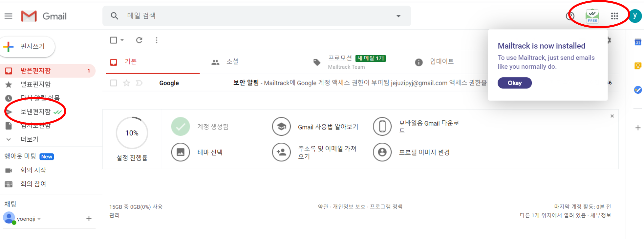Toggle the select-all checkbox

[x=114, y=40]
